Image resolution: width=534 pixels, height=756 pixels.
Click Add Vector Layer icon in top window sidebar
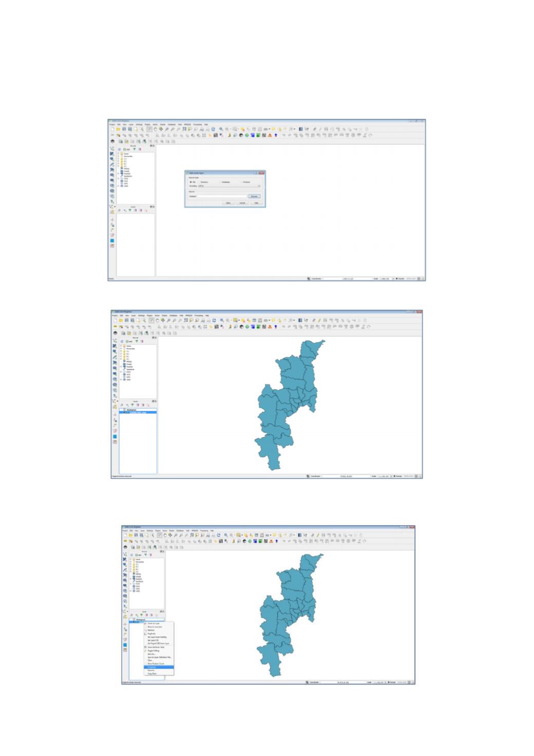[112, 149]
